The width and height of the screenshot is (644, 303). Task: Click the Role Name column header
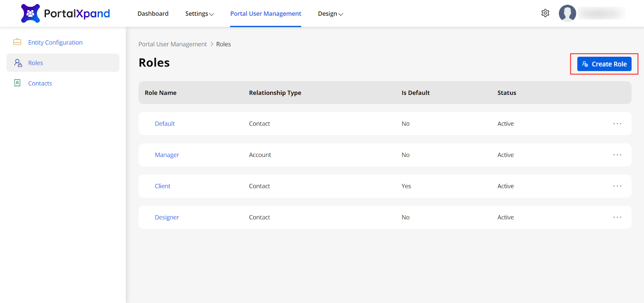click(161, 93)
